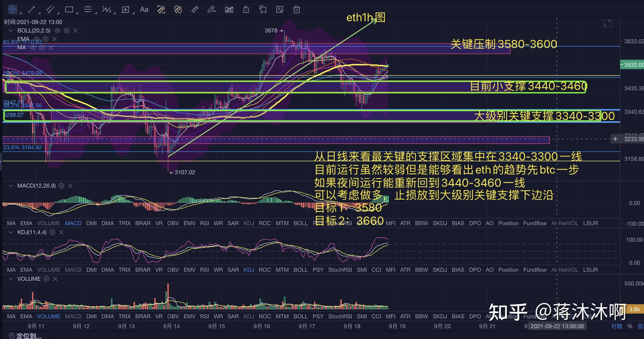Click the lock drawings icon
The height and width of the screenshot is (339, 644).
coord(246,10)
